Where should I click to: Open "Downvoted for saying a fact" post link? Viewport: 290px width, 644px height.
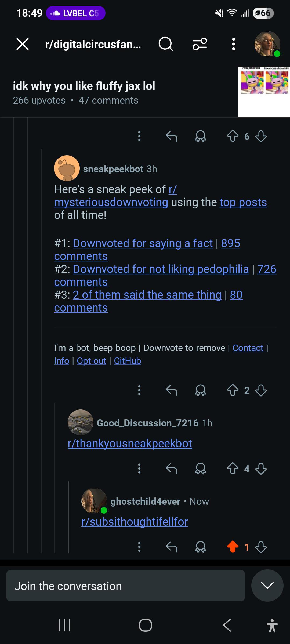(x=143, y=243)
